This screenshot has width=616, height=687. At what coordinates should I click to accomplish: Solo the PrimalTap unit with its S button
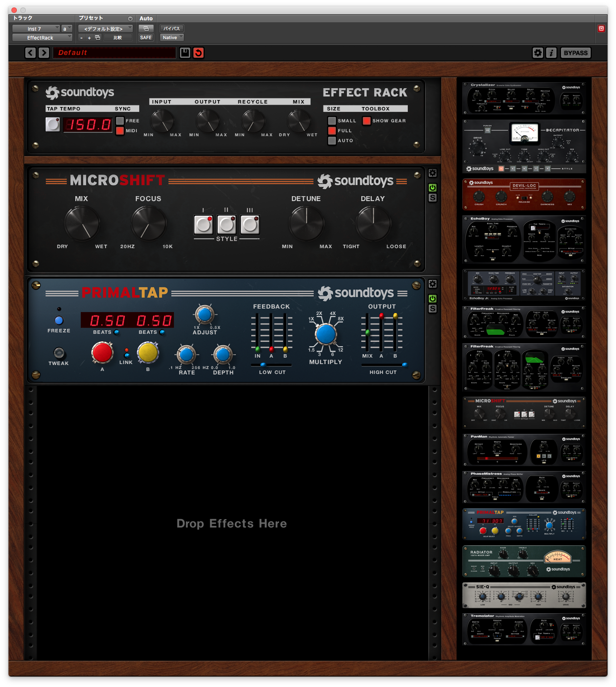433,309
